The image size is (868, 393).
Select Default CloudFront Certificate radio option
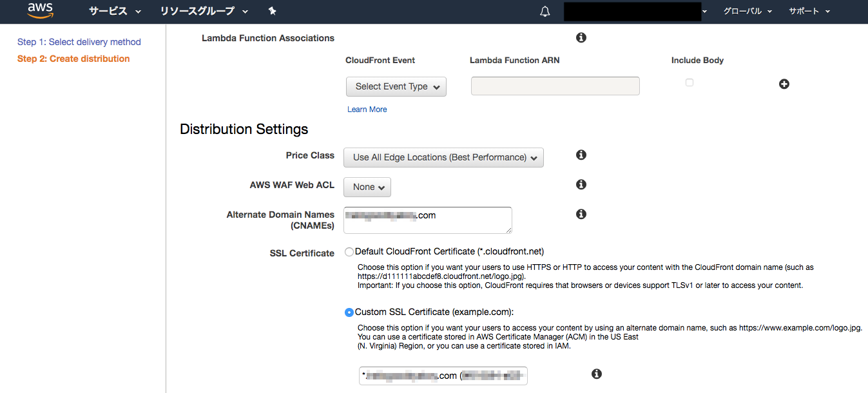(x=349, y=252)
